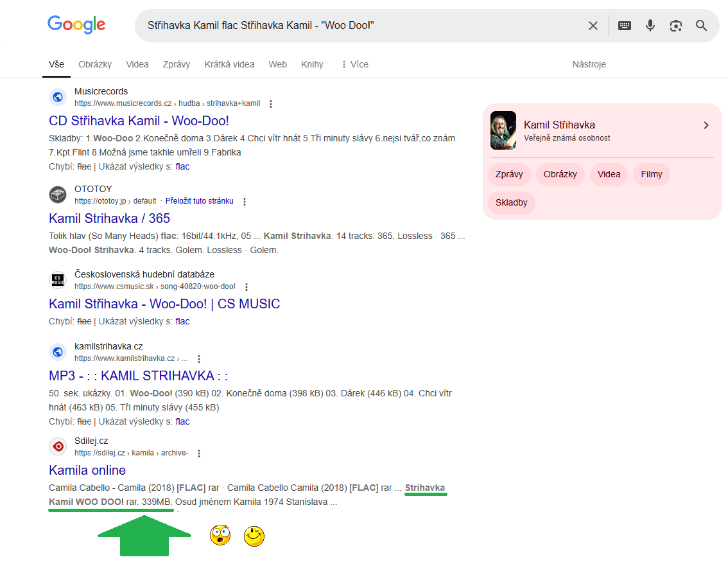Start voice search with microphone icon

650,26
